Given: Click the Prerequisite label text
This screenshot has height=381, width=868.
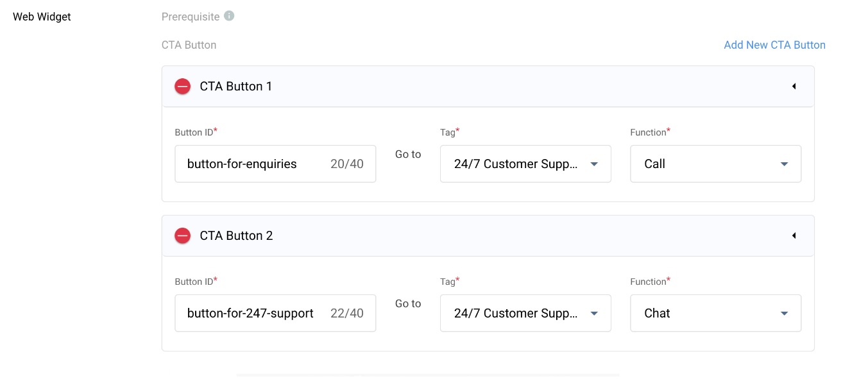Looking at the screenshot, I should click(191, 17).
